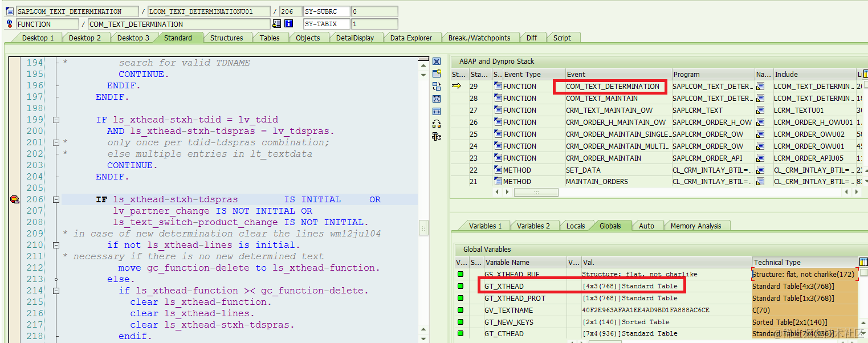Click the yellow current stack arrow in row 29

click(x=457, y=87)
